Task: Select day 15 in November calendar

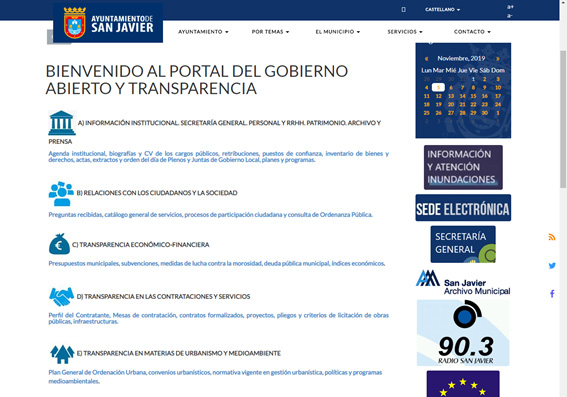Action: pyautogui.click(x=473, y=96)
